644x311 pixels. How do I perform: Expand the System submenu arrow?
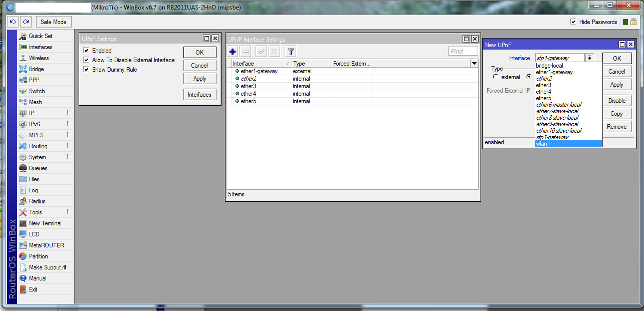(x=68, y=157)
